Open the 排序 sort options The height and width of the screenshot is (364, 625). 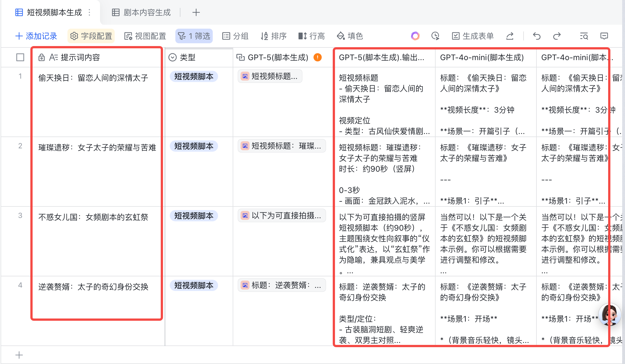[x=273, y=36]
